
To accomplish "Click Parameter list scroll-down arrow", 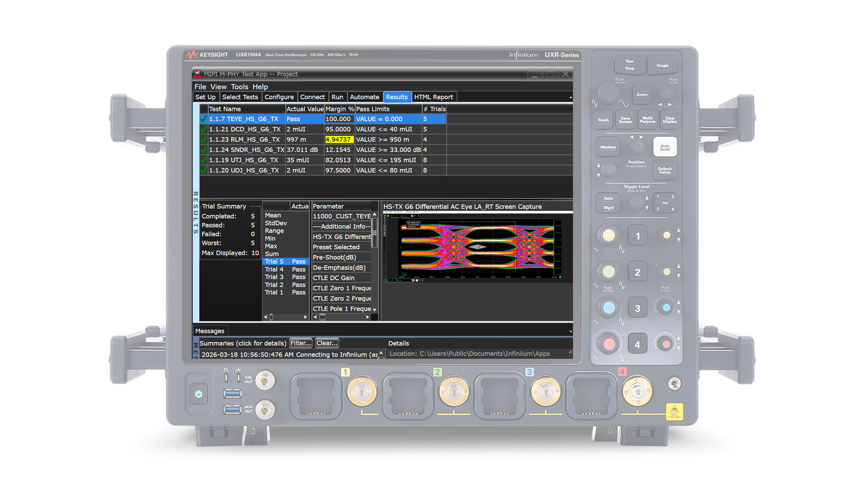I will coord(374,309).
